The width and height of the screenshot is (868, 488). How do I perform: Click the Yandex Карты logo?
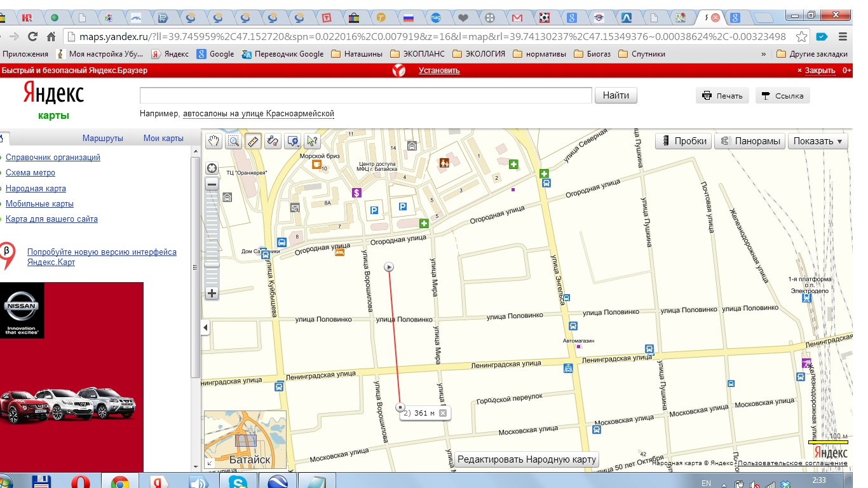[54, 100]
